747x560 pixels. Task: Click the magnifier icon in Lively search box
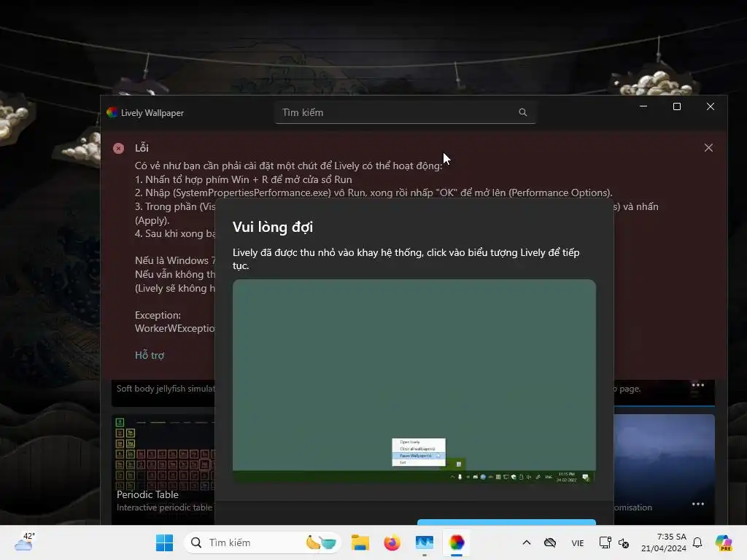click(x=522, y=112)
